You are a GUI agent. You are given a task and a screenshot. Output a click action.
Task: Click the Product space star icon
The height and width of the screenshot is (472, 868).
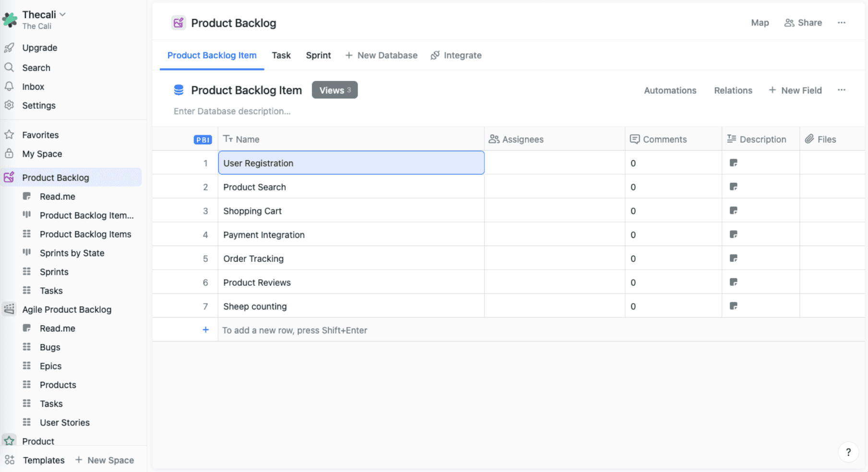point(10,440)
